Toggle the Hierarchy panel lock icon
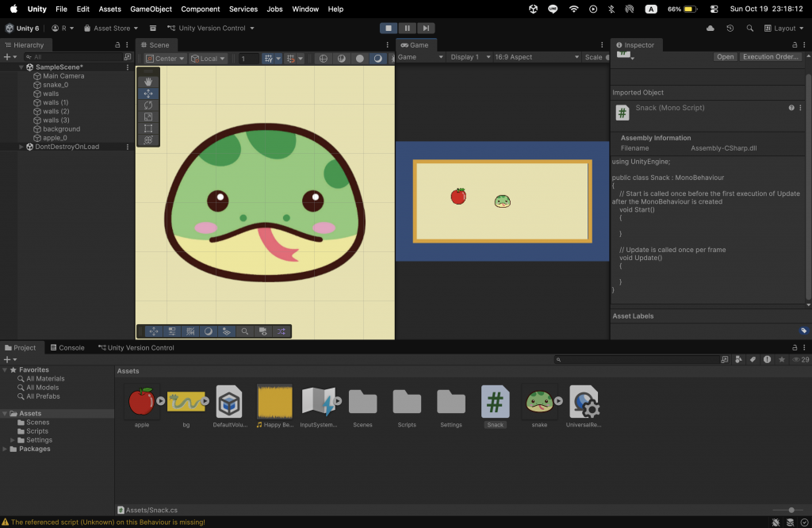The image size is (812, 528). coord(117,45)
